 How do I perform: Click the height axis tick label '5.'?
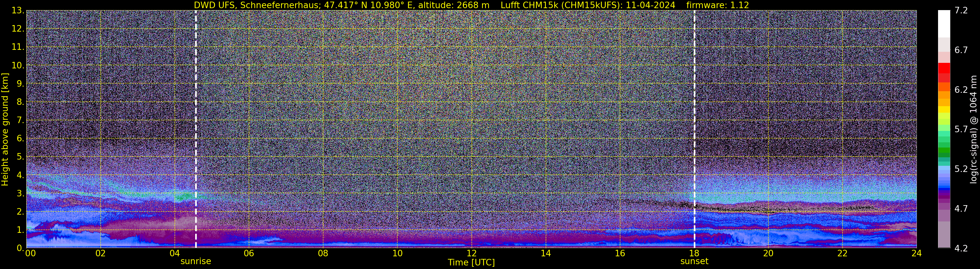coord(20,157)
